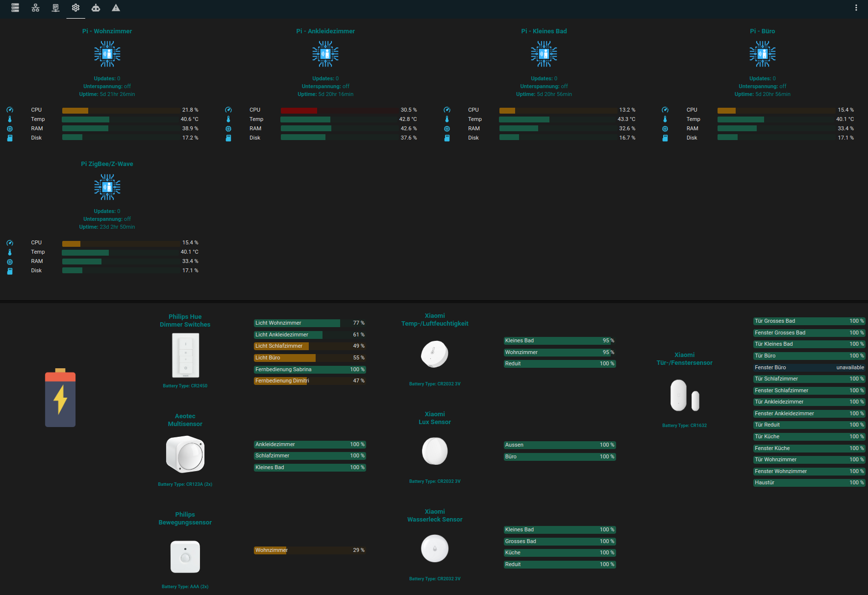Open the Fernbedienung Sabrina battery bar
Viewport: 868px width, 595px height.
point(310,370)
